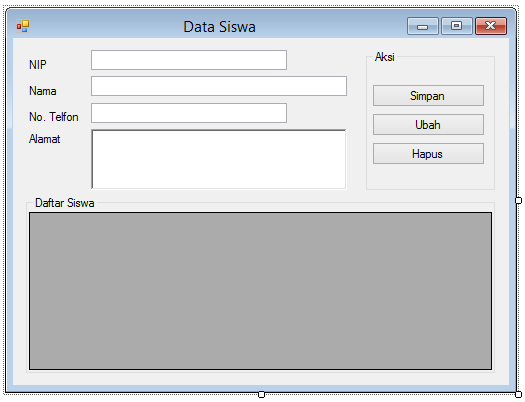The height and width of the screenshot is (402, 525).
Task: Click the form icon in title bar
Action: coord(23,26)
